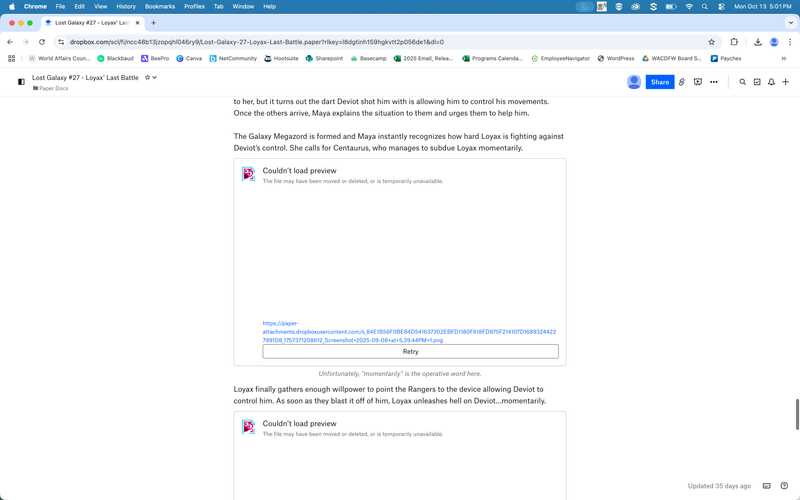The width and height of the screenshot is (800, 500).
Task: Search within the Paper doc
Action: point(742,82)
